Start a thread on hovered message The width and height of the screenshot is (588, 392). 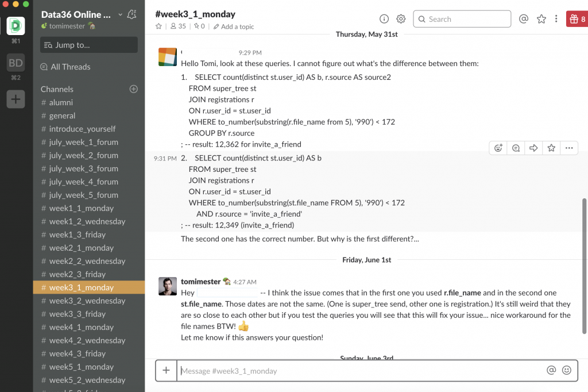coord(516,148)
